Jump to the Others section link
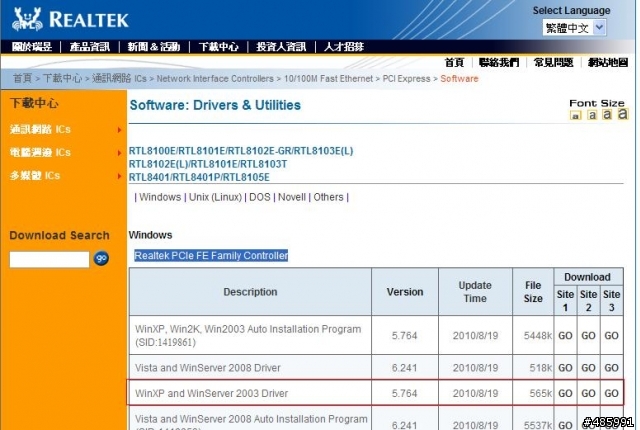 (x=329, y=197)
